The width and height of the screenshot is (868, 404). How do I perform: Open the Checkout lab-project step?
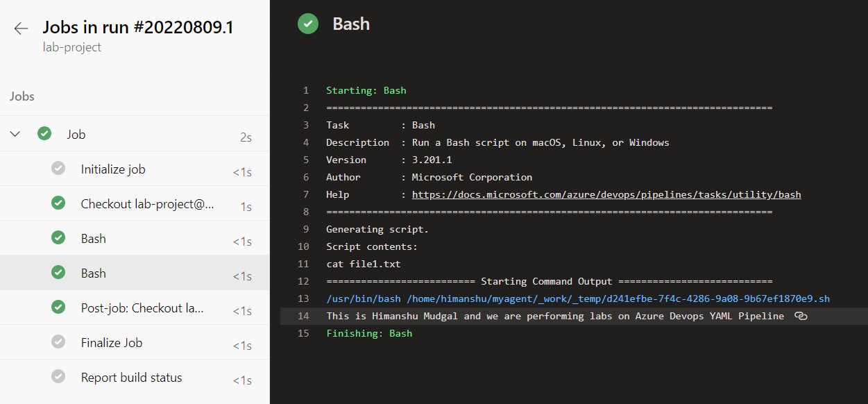click(x=135, y=203)
